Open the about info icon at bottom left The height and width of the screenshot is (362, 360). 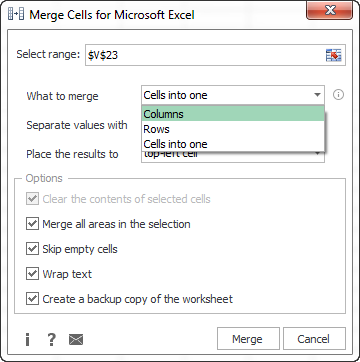click(28, 340)
